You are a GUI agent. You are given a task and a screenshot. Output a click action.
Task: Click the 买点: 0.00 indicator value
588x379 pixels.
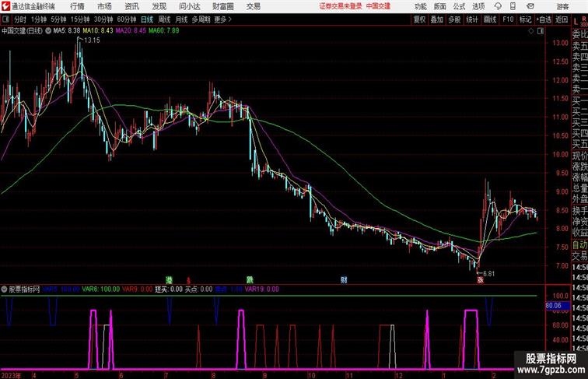click(199, 290)
